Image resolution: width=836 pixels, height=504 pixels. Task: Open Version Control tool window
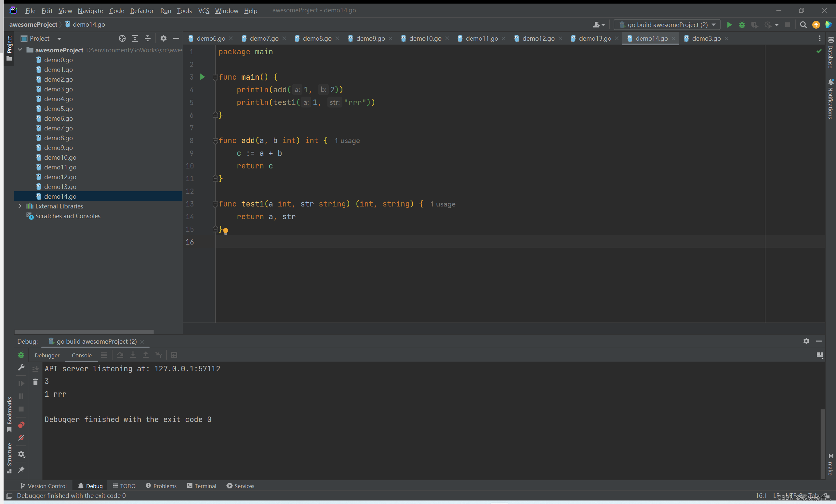coord(44,486)
